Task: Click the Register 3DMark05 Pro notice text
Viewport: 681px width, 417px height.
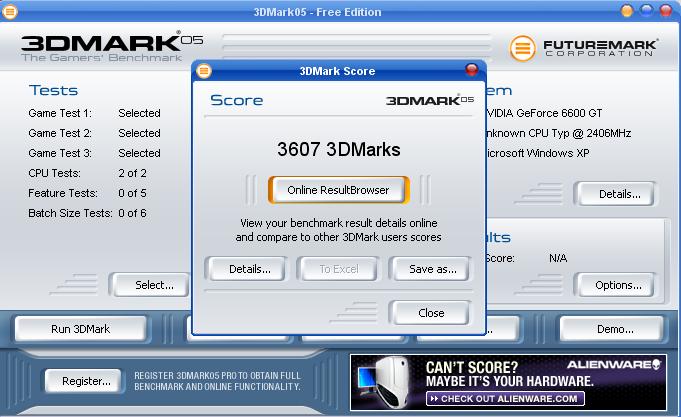Action: pyautogui.click(x=217, y=381)
